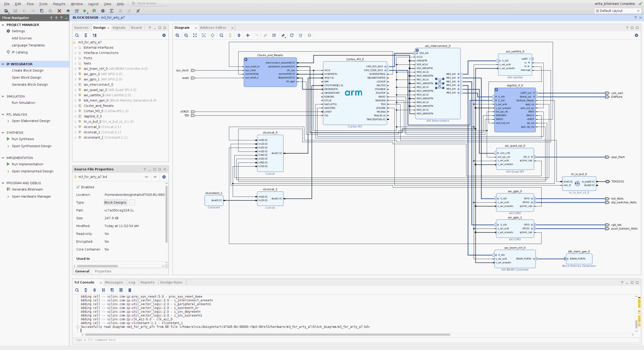Viewport: 644px width, 350px height.
Task: Toggle the Enabled checkbox
Action: [78, 187]
